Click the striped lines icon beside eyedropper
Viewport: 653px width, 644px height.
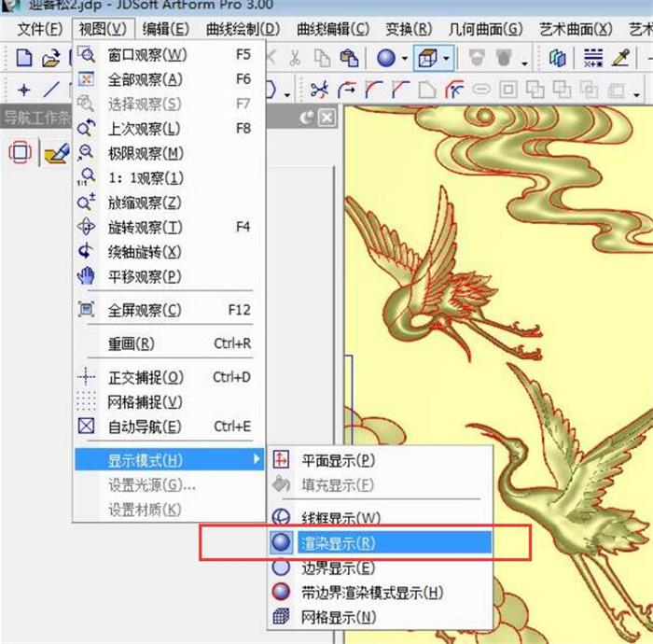593,58
